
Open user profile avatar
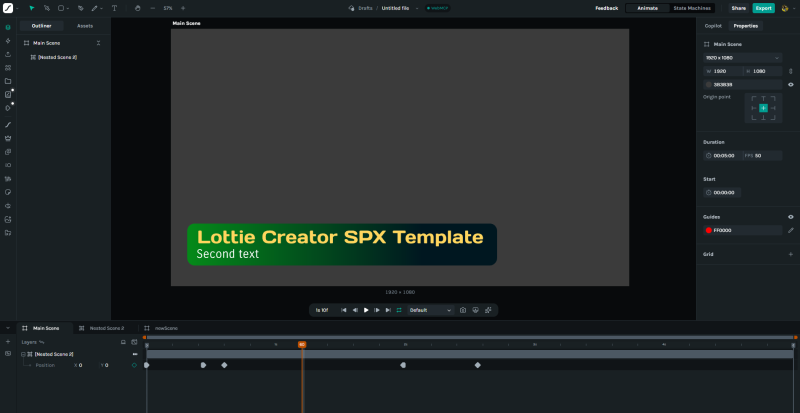(785, 8)
